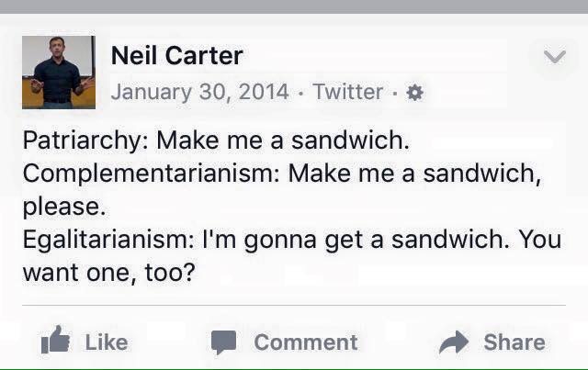Click "Make me a sandwich." on first line
This screenshot has height=370, width=588.
click(282, 142)
